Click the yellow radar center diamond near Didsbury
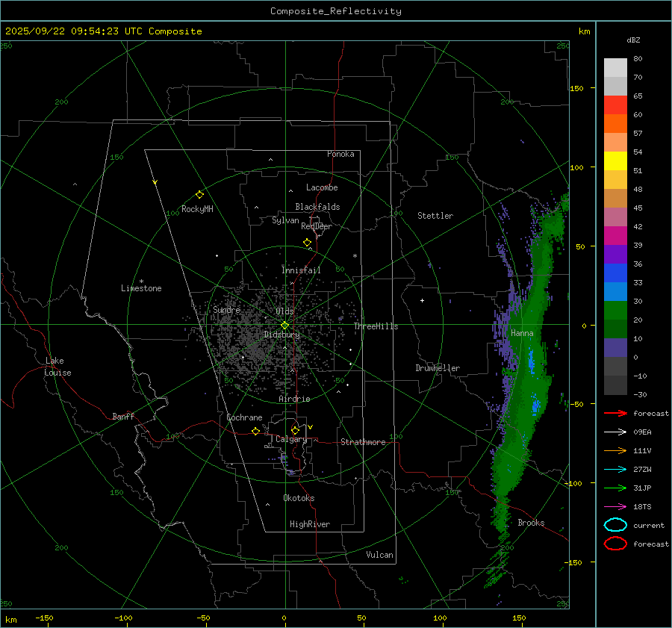This screenshot has width=672, height=628. tap(284, 325)
